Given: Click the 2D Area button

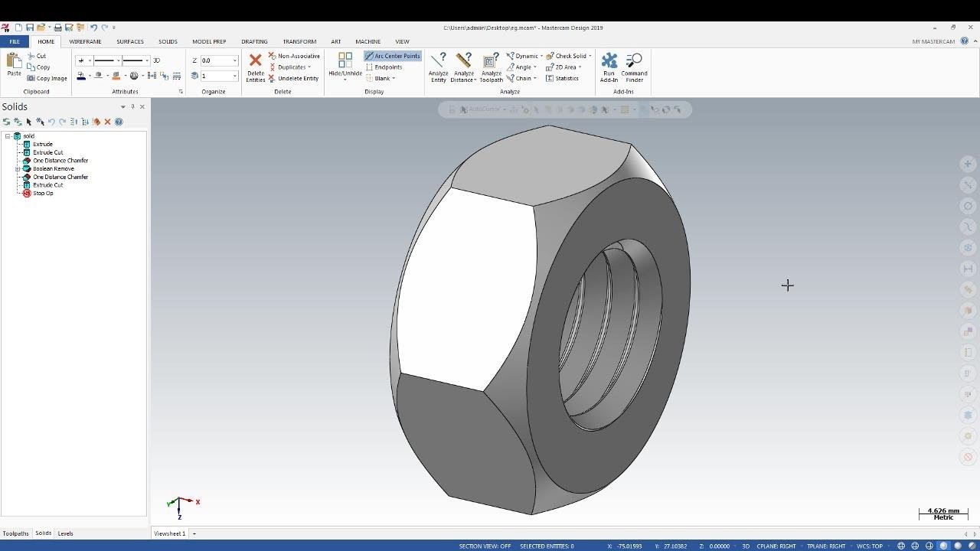Looking at the screenshot, I should click(563, 67).
